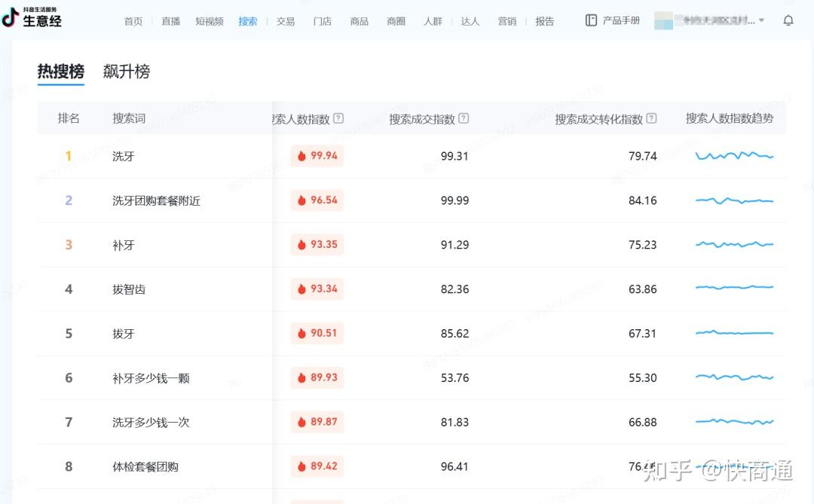The height and width of the screenshot is (504, 814).
Task: Navigate to the 达人 section
Action: click(470, 21)
